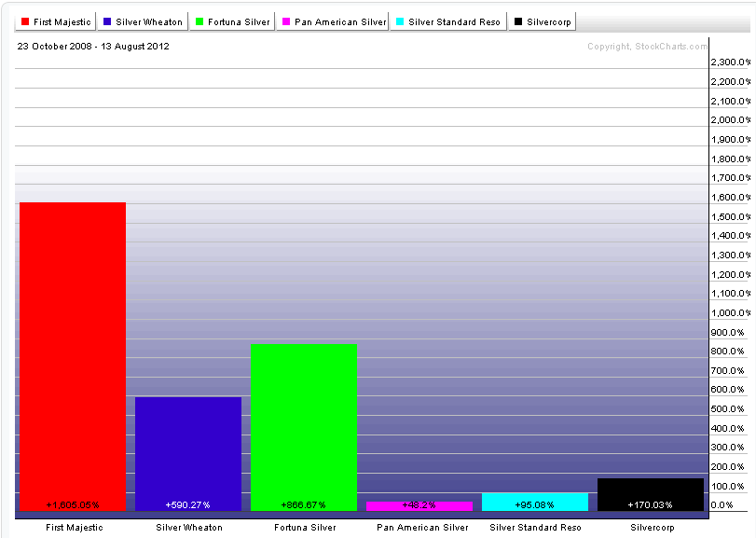Click the +170.03% value label
The height and width of the screenshot is (538, 756).
click(651, 505)
